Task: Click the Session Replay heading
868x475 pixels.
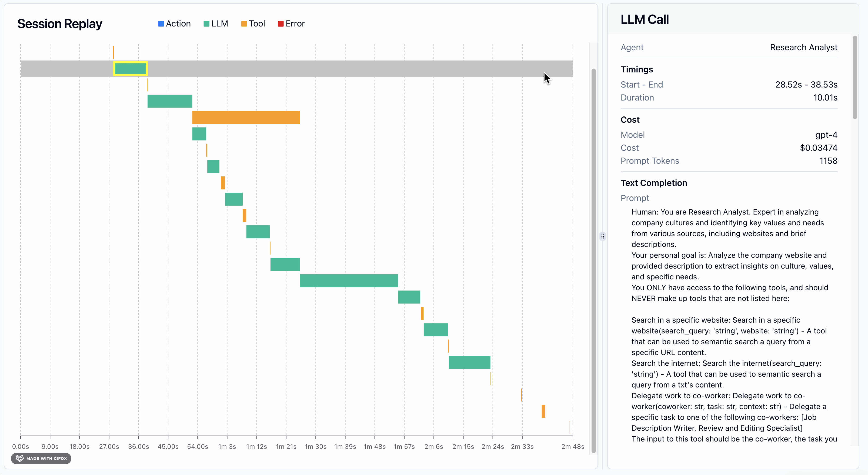Action: pos(60,24)
